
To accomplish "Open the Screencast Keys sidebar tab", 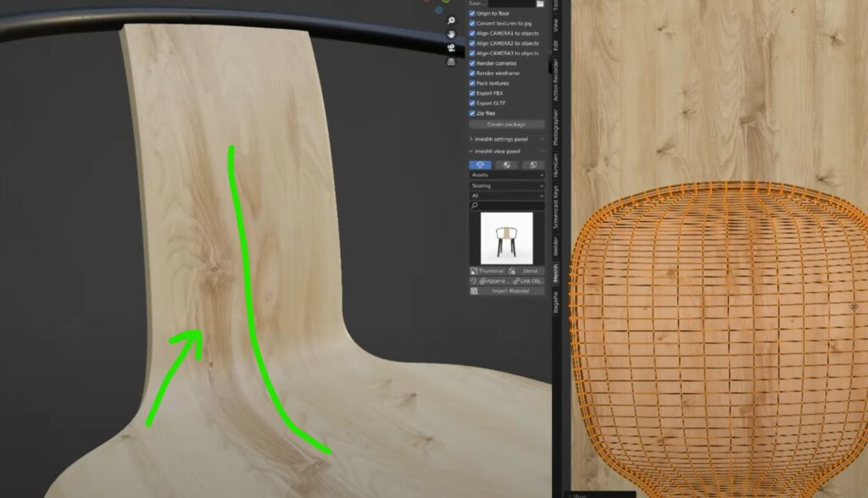I will [x=555, y=207].
